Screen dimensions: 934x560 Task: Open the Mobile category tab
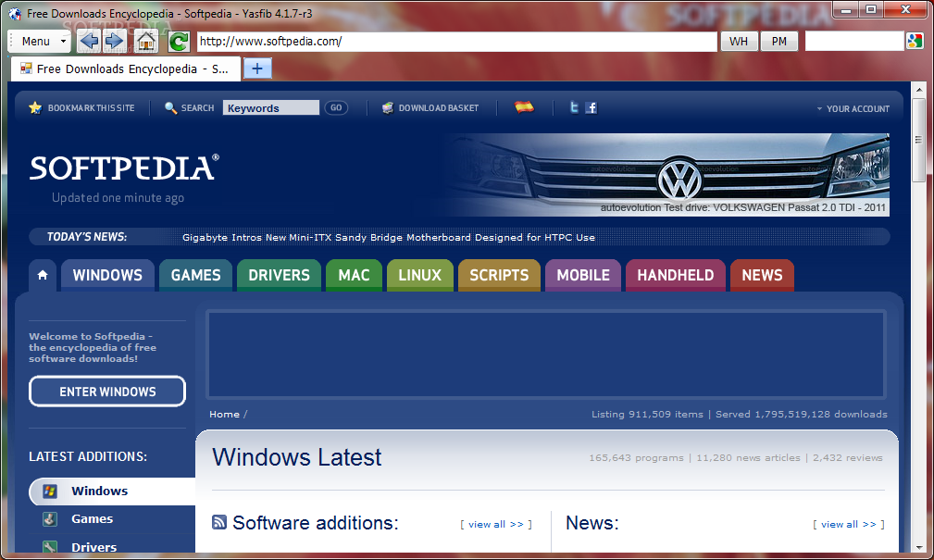point(583,275)
